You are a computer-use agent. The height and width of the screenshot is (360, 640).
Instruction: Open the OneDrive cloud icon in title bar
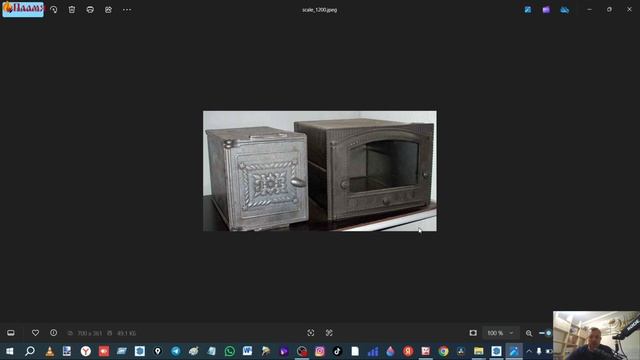click(564, 9)
